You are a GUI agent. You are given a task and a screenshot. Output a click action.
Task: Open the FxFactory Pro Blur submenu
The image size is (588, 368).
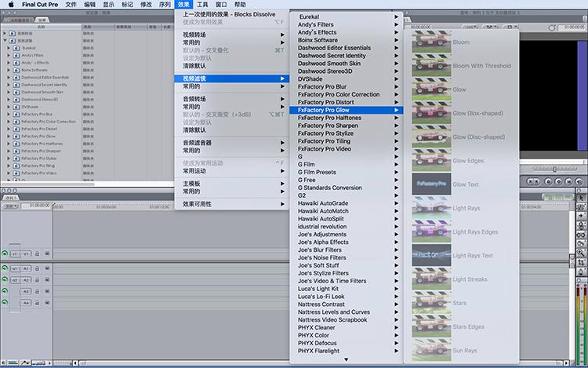[x=346, y=86]
